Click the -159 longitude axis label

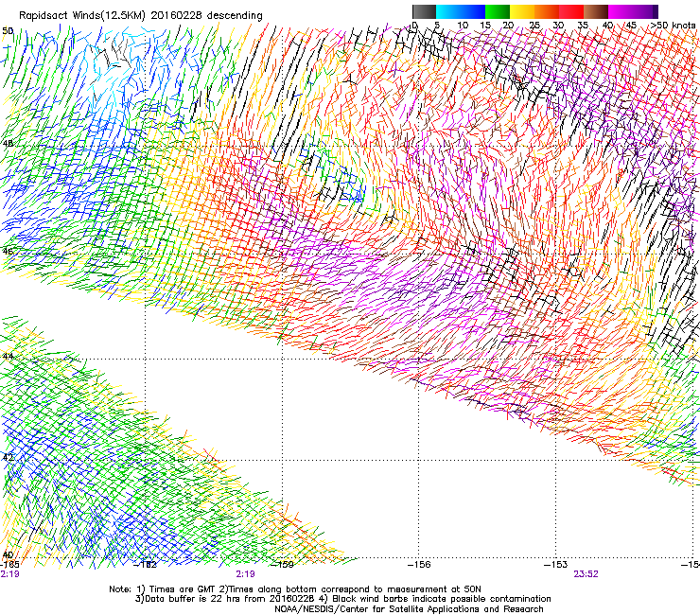click(284, 564)
